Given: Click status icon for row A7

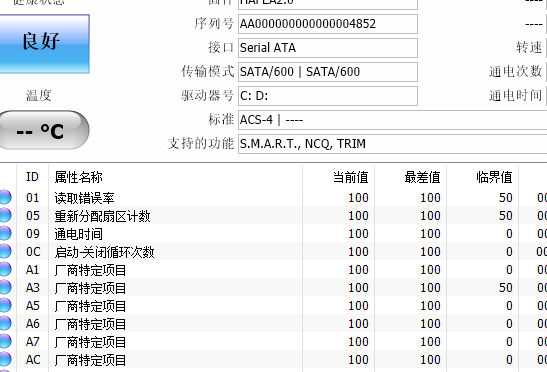Looking at the screenshot, I should 5,341.
